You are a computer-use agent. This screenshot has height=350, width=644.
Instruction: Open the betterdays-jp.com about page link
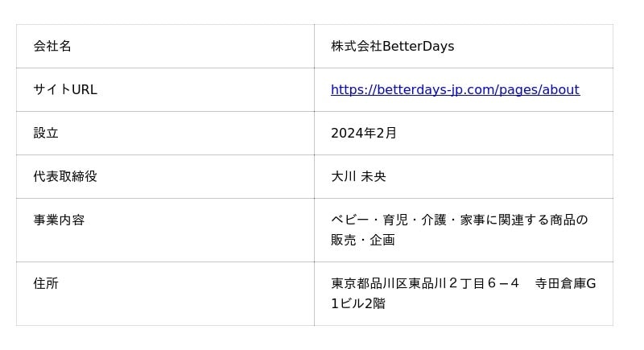click(455, 90)
